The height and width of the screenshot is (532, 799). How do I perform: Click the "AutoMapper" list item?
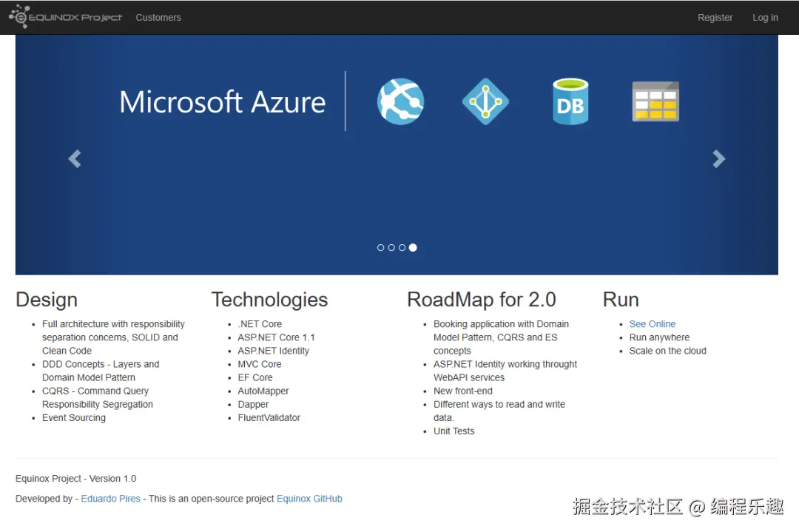tap(263, 391)
